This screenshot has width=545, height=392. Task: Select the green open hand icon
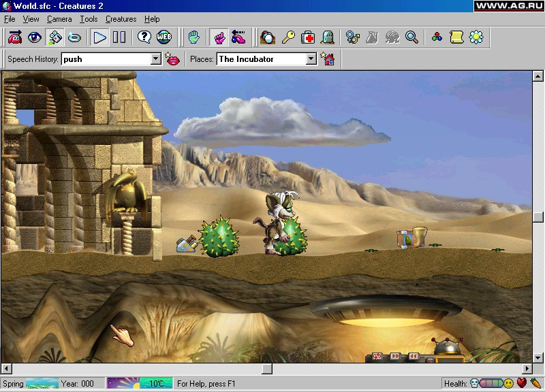(x=194, y=37)
